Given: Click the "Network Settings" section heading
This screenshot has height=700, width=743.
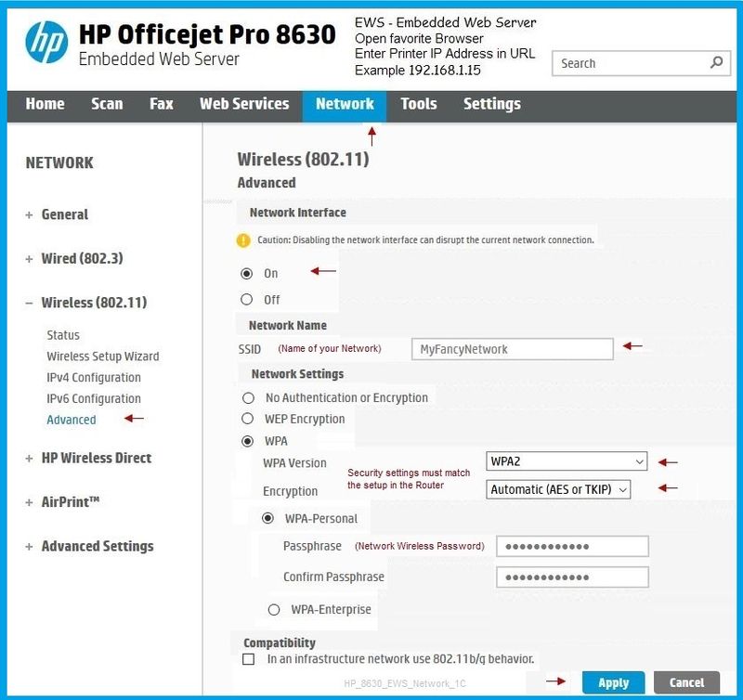Looking at the screenshot, I should [x=297, y=374].
